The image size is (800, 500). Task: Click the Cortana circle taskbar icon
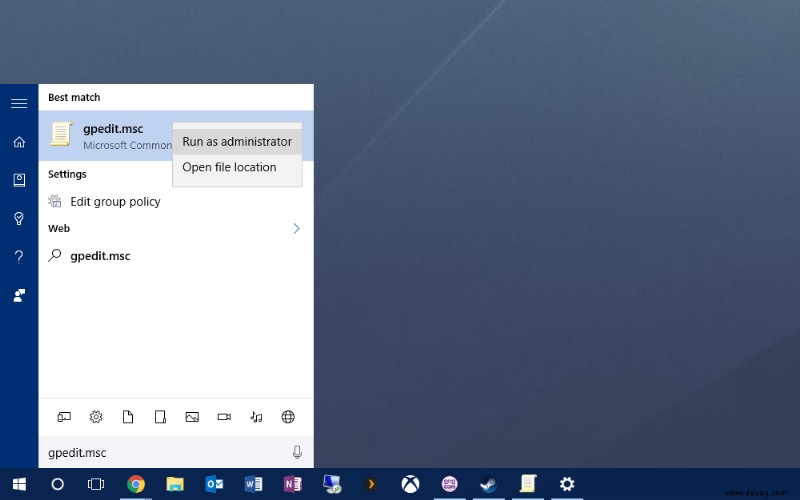click(x=57, y=484)
